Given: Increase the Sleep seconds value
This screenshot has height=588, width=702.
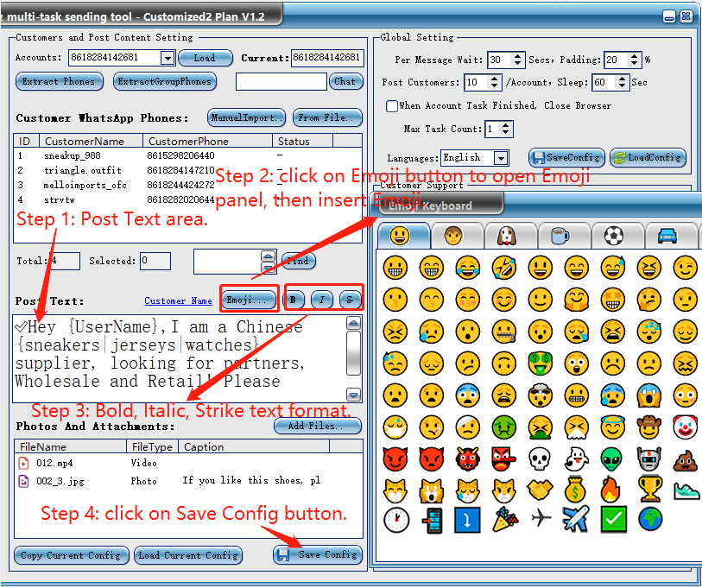Looking at the screenshot, I should 623,79.
